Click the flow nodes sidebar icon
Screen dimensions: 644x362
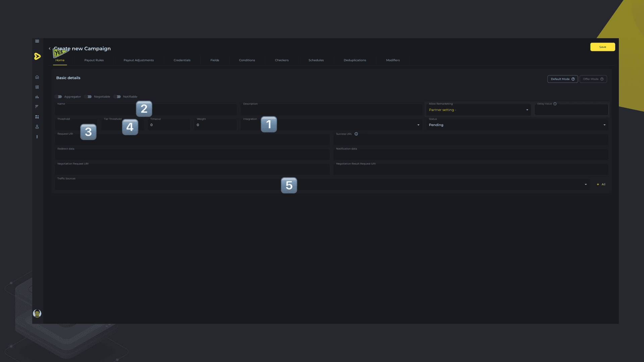tap(37, 117)
